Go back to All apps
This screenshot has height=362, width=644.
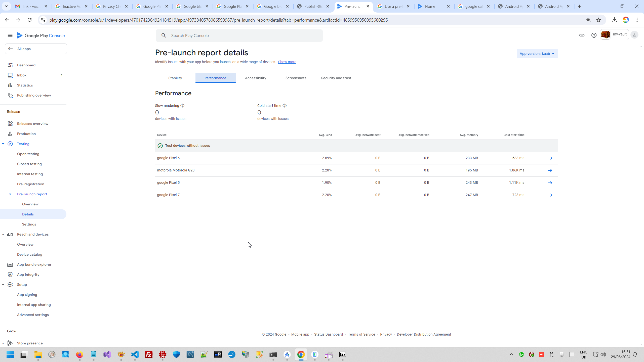pos(36,49)
